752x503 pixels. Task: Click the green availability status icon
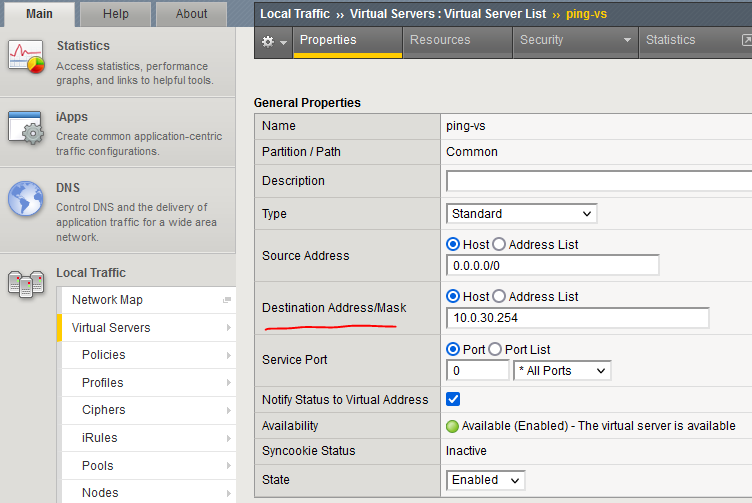point(453,426)
